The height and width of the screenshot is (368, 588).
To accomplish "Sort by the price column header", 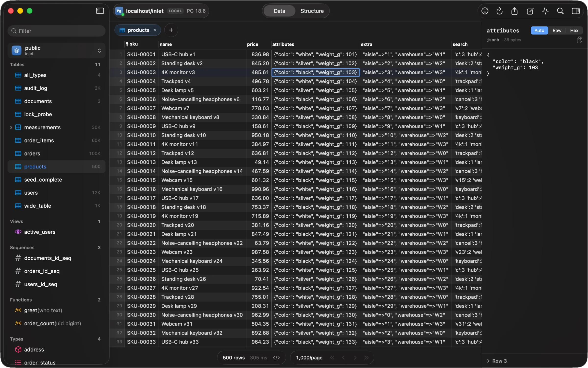I will coord(258,44).
